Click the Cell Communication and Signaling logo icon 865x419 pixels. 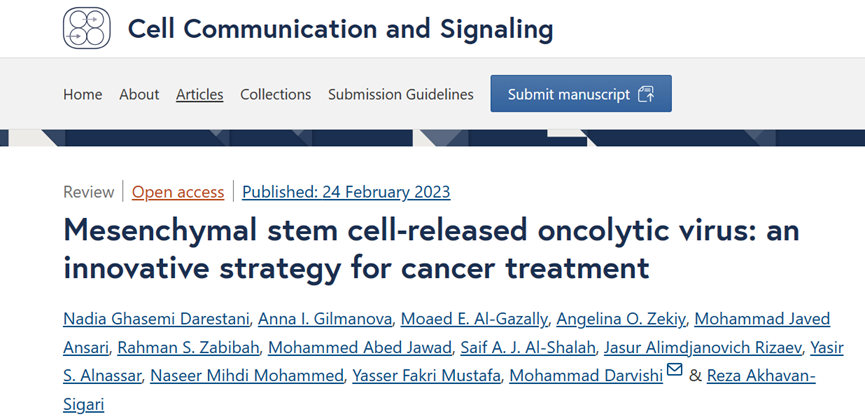tap(87, 29)
